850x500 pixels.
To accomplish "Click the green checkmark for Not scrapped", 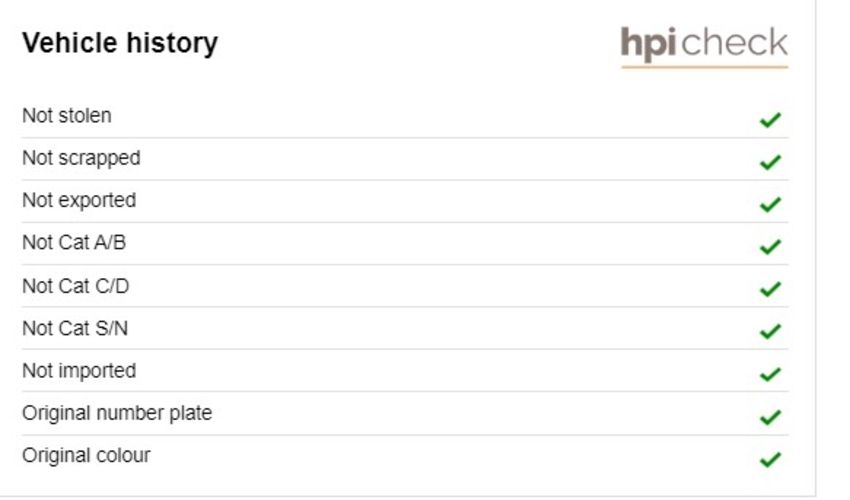I will (770, 162).
